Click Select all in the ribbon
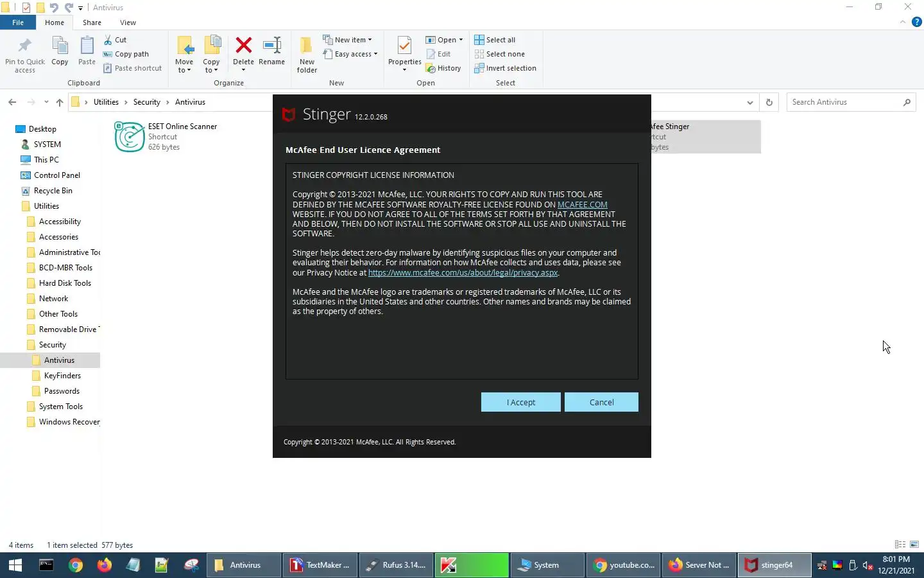This screenshot has height=578, width=924. click(495, 40)
